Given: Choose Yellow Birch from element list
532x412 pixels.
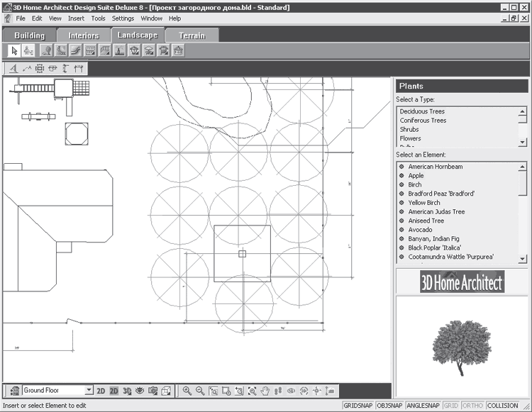Looking at the screenshot, I should click(x=423, y=202).
